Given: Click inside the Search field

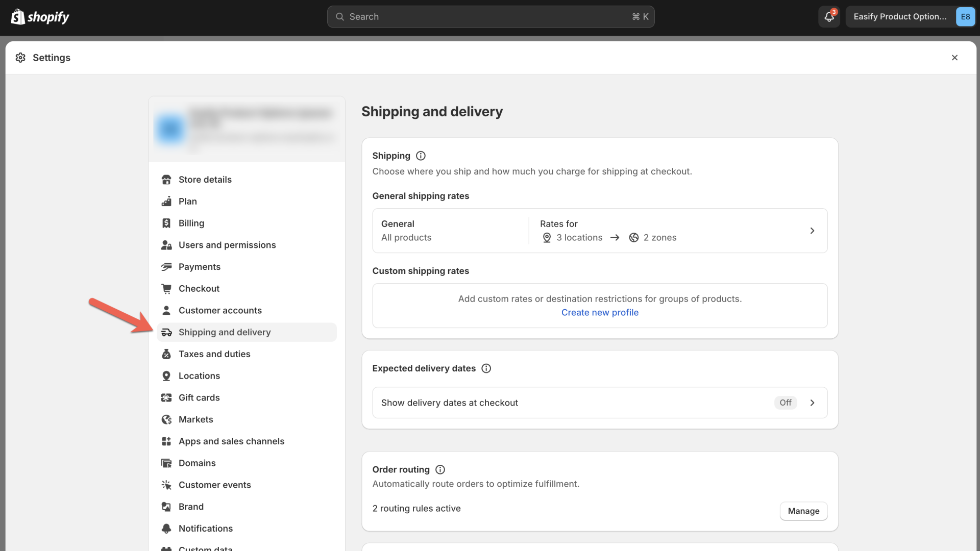Looking at the screenshot, I should (490, 16).
